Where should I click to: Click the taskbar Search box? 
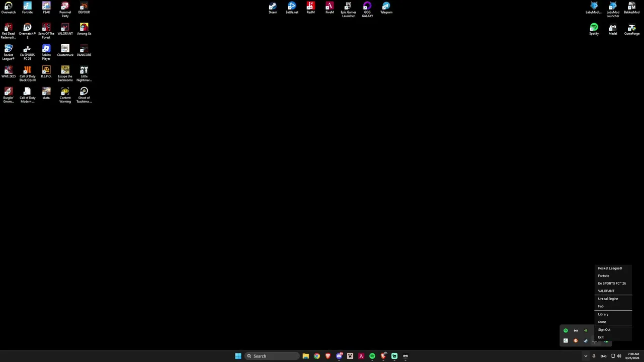point(271,356)
